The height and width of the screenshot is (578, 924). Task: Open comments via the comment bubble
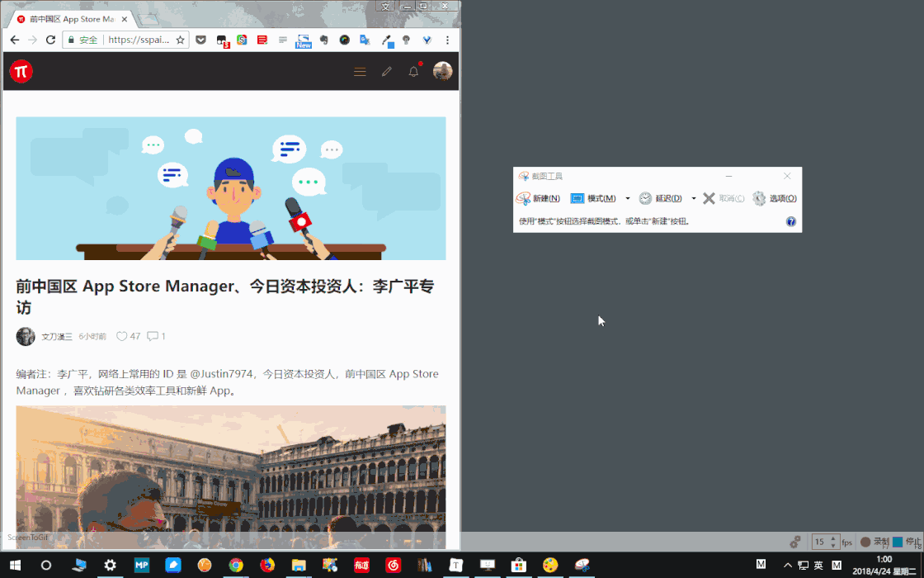tap(153, 336)
